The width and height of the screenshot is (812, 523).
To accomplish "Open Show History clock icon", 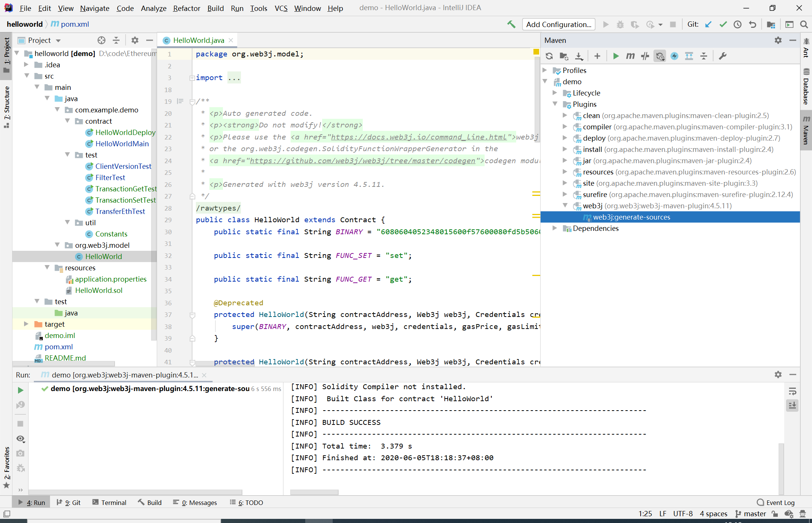I will click(x=738, y=24).
